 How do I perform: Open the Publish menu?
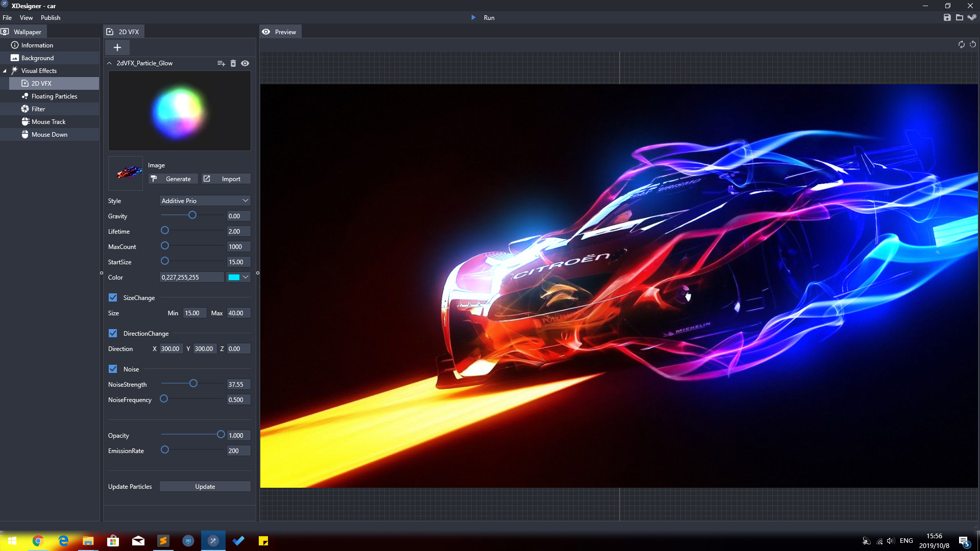(51, 18)
